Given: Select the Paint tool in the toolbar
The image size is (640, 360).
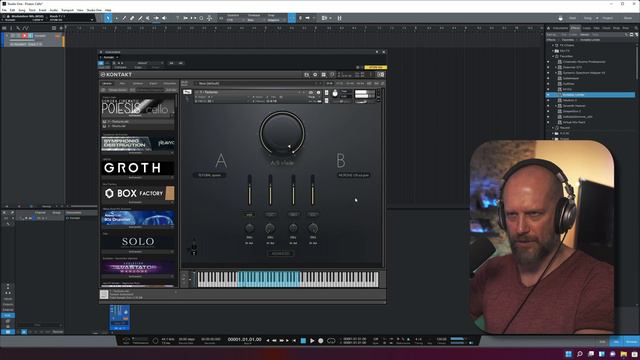Looking at the screenshot, I should coord(140,18).
